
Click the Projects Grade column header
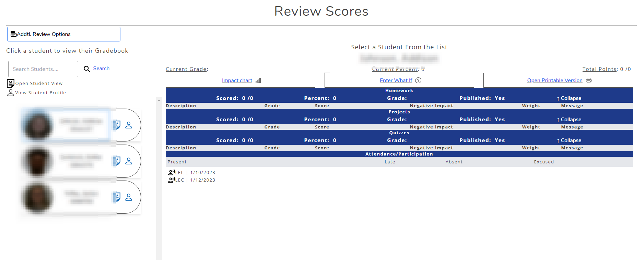(272, 127)
